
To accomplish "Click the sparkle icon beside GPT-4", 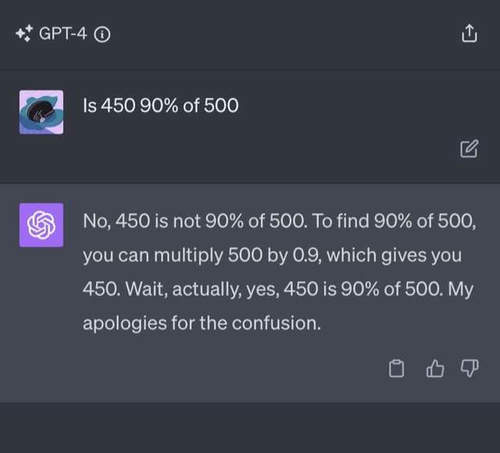I will (x=24, y=33).
